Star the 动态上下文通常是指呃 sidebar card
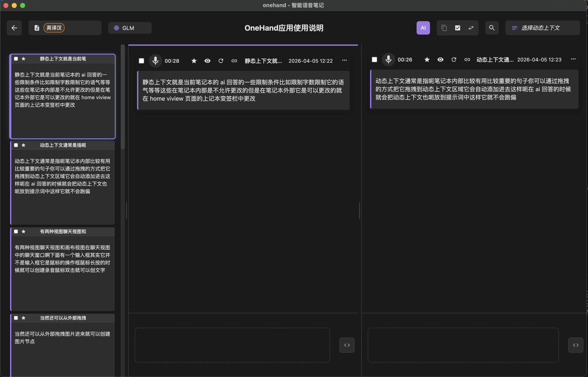Viewport: 588px width, 377px height. click(23, 145)
